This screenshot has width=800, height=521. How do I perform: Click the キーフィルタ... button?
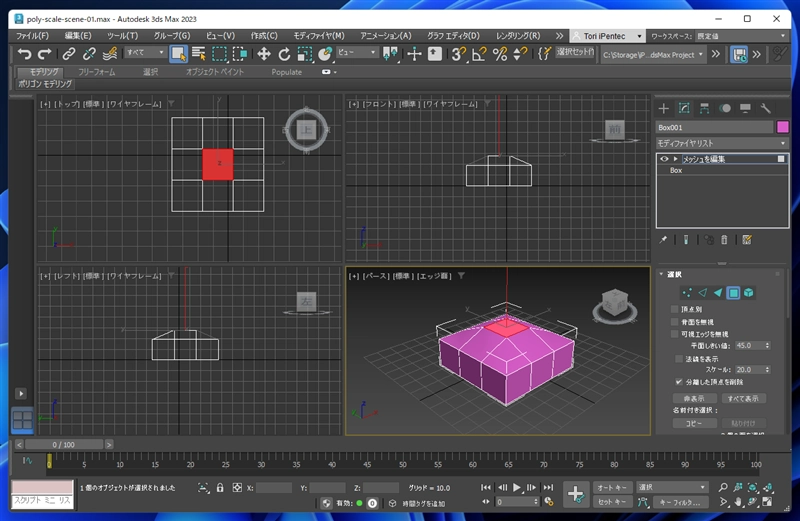click(680, 502)
